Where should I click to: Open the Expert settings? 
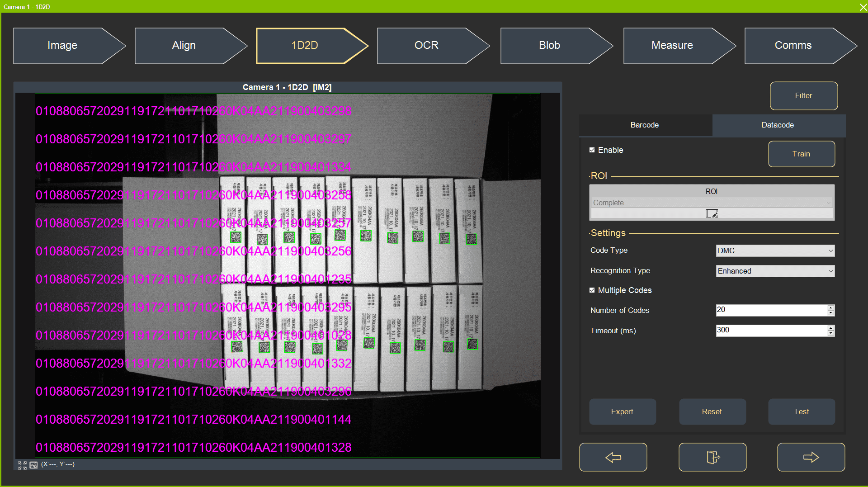(623, 412)
